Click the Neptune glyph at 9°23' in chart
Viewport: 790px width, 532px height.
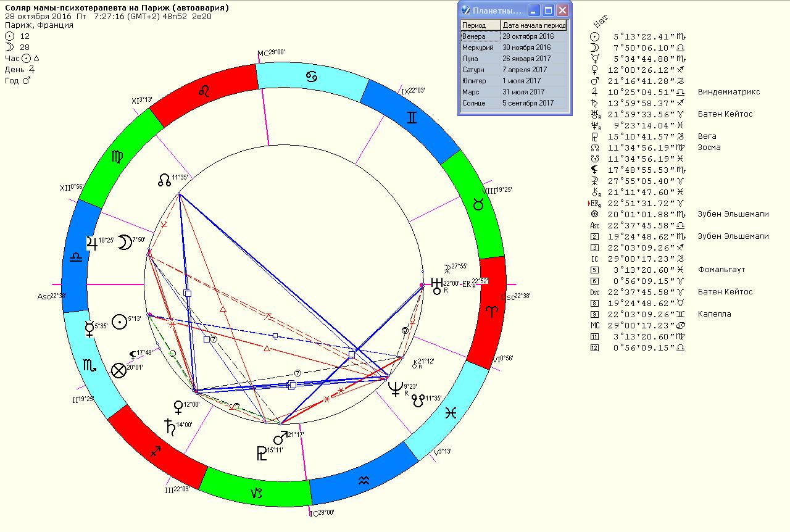click(395, 389)
